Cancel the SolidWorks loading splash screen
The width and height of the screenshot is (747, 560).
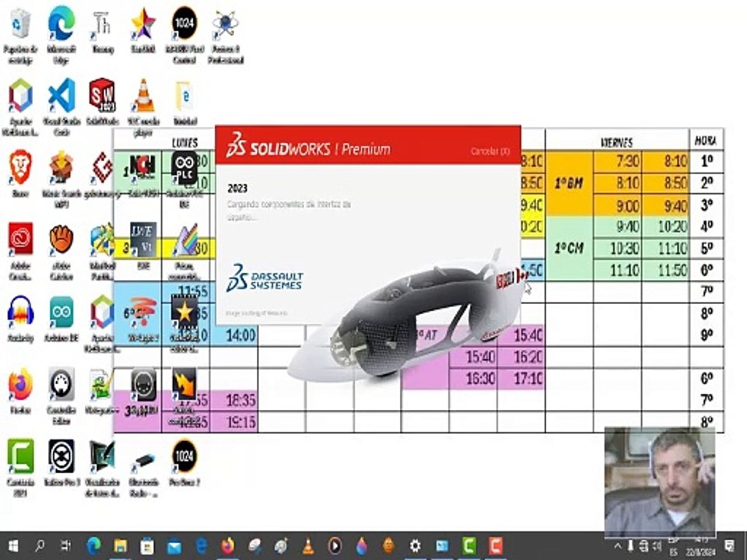(x=489, y=151)
